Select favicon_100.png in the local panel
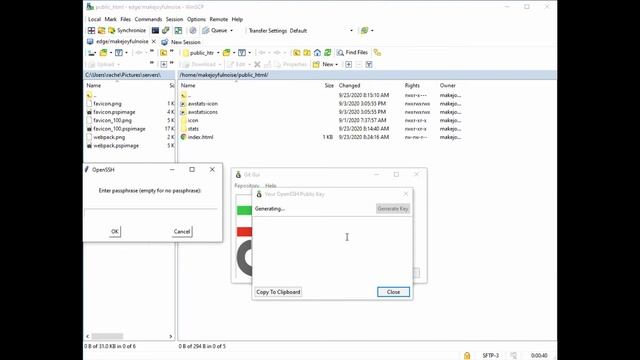 (112, 120)
